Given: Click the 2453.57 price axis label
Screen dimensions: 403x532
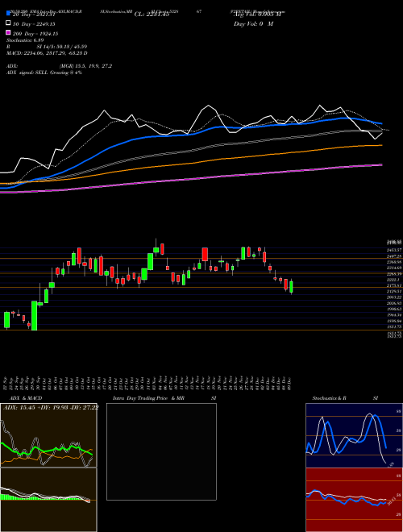Looking at the screenshot, I should [x=395, y=250].
